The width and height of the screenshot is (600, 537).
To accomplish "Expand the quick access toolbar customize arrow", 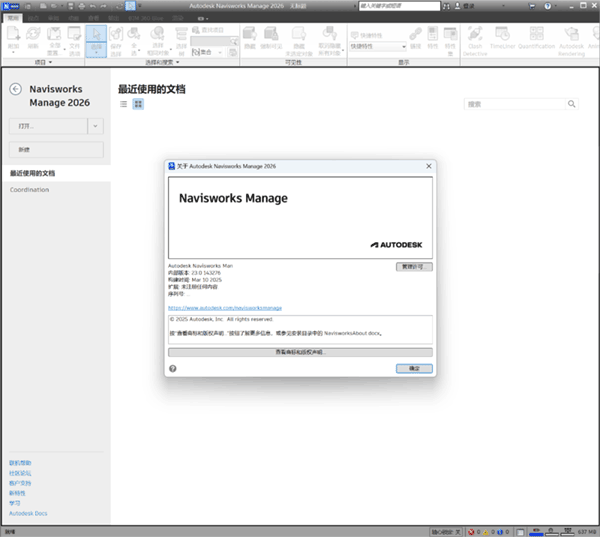I will point(139,6).
